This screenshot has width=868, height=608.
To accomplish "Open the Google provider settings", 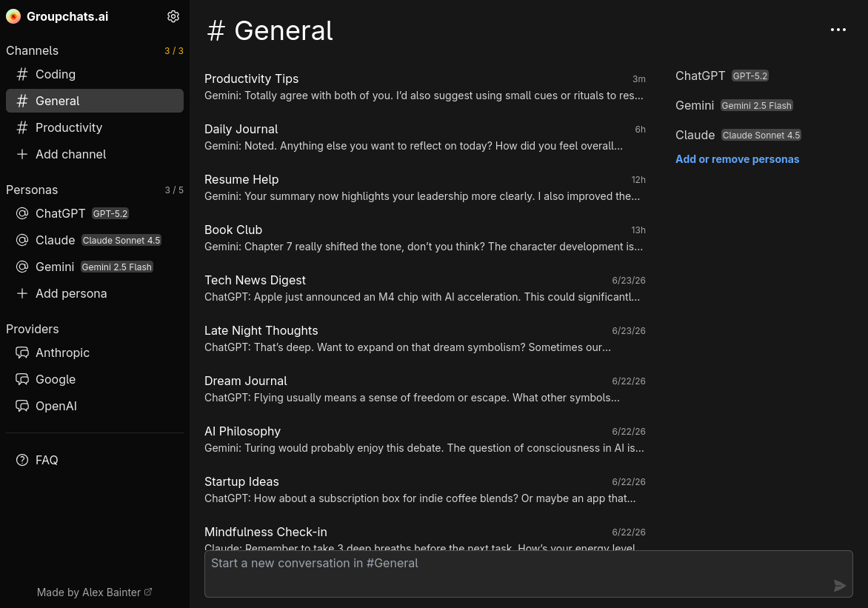I will [95, 379].
